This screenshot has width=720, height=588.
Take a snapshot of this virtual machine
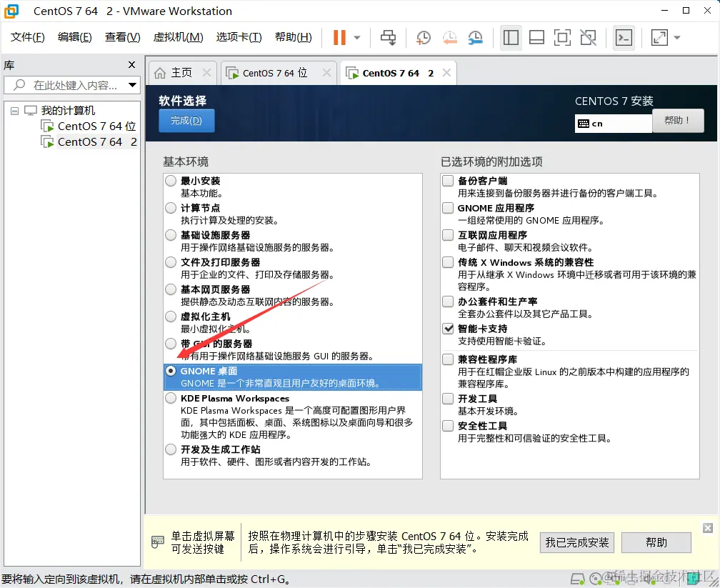(423, 37)
